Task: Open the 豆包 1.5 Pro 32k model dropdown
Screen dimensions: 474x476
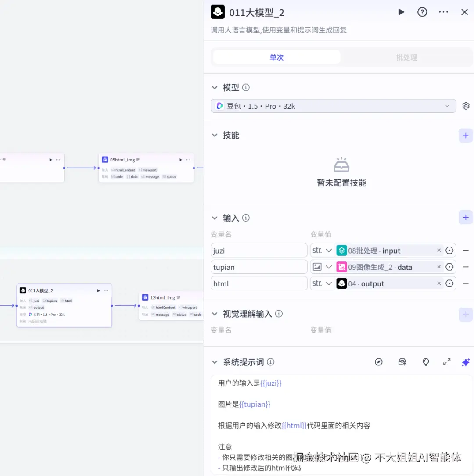Action: click(x=333, y=106)
